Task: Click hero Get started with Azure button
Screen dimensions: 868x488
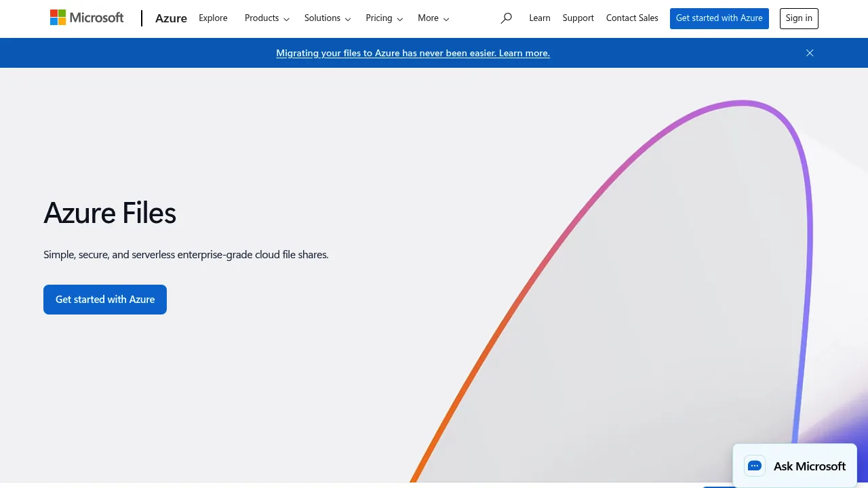Action: (105, 300)
